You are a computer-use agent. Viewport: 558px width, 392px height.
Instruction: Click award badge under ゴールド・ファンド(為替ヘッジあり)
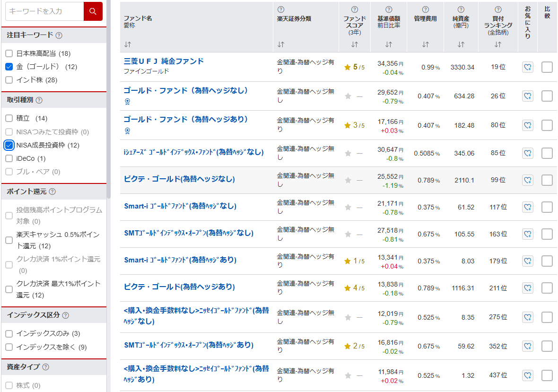tap(127, 131)
